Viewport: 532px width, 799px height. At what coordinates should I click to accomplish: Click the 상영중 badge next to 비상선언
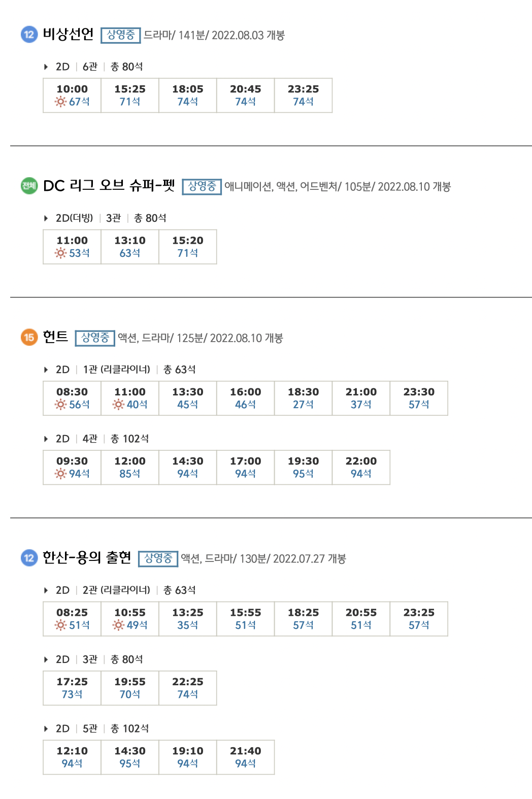coord(120,35)
